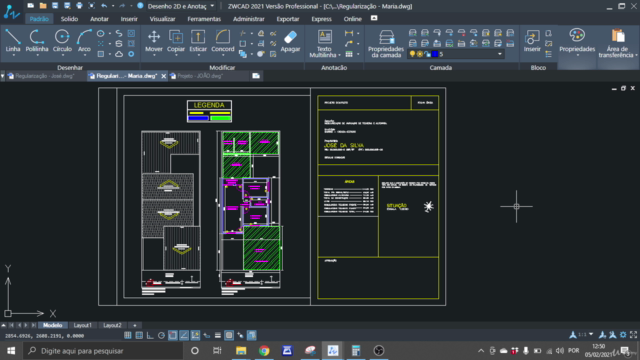640x360 pixels.
Task: Click the Inserir block icon
Action: click(532, 41)
